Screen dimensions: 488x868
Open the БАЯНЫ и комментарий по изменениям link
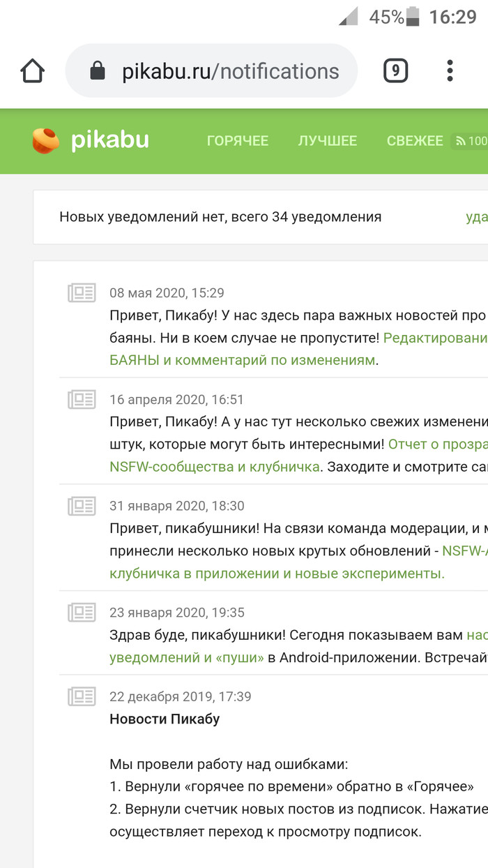click(x=243, y=360)
